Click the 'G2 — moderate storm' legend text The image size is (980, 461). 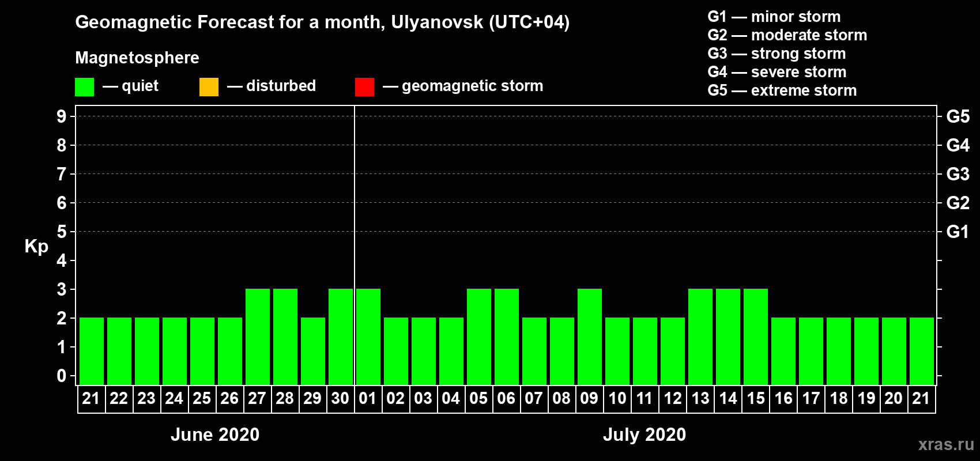(x=787, y=35)
